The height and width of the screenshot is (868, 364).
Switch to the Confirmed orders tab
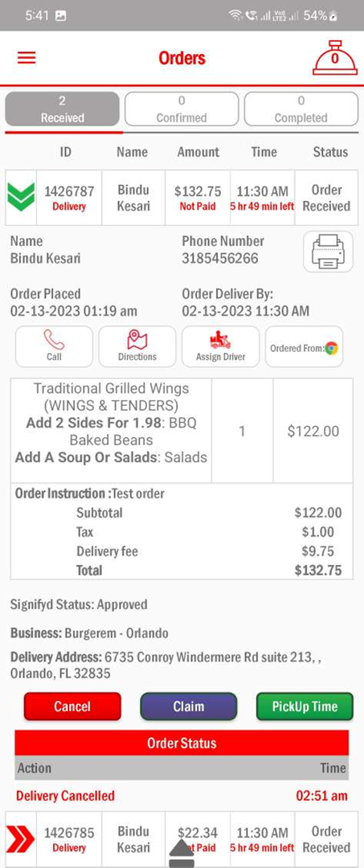pos(182,109)
